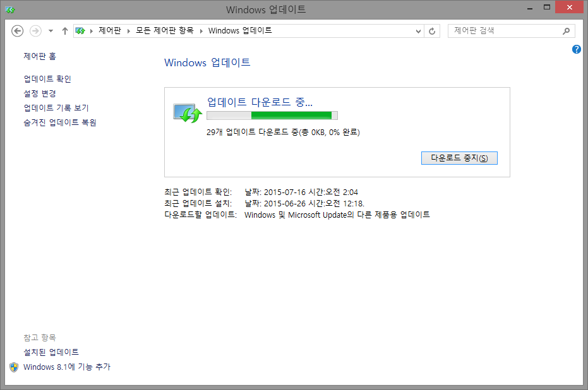Screen dimensions: 588x390
Task: Open the address bar history dropdown
Action: click(x=418, y=31)
